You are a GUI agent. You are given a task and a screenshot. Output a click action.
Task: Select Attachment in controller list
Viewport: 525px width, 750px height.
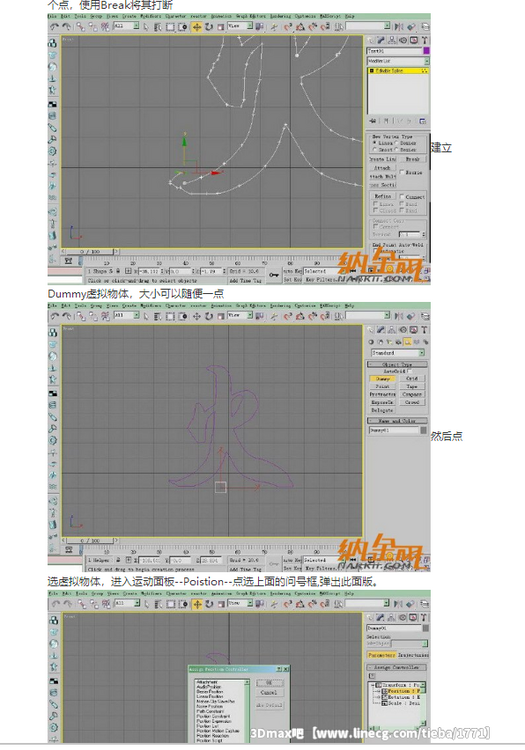[x=207, y=682]
